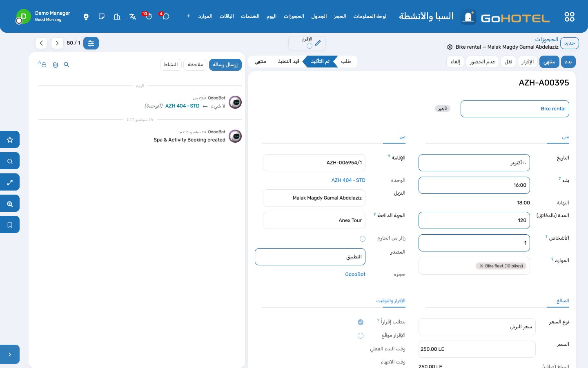
Task: Show followers via the person icon
Action: point(43,64)
